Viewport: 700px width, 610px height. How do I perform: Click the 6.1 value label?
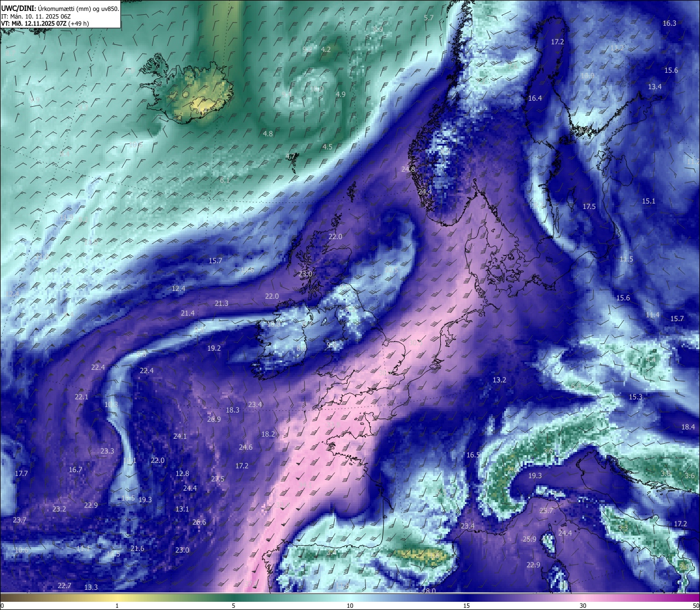225,180
